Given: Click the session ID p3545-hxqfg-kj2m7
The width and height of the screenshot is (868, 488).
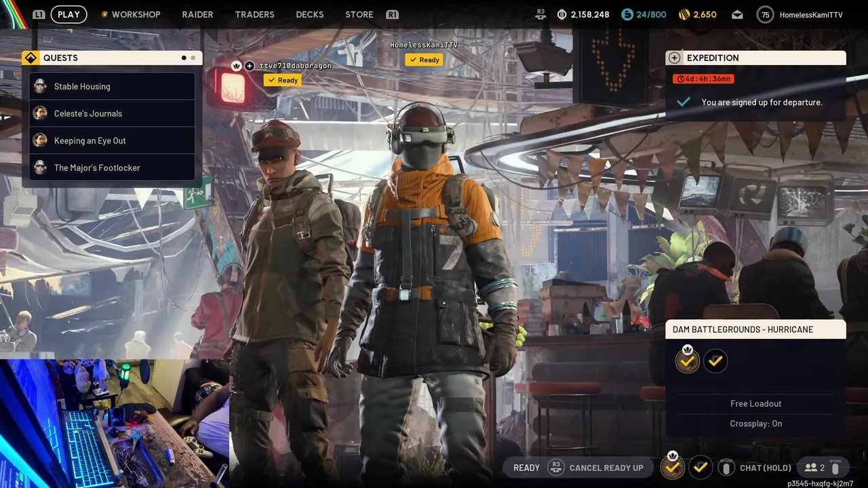Looking at the screenshot, I should pyautogui.click(x=820, y=483).
